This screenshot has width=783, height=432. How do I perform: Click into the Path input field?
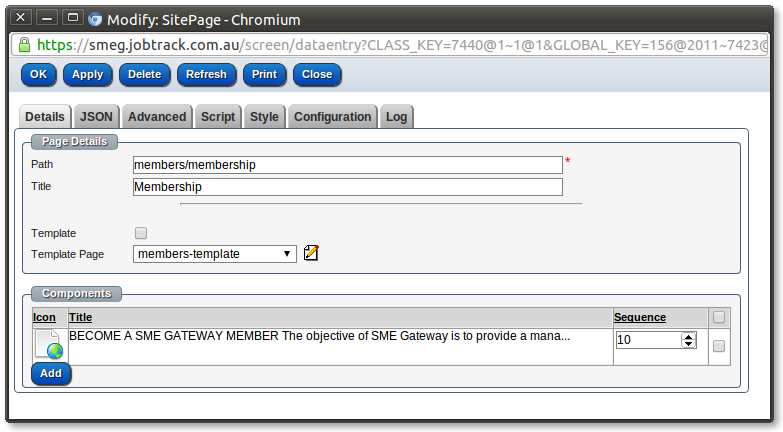coord(347,165)
